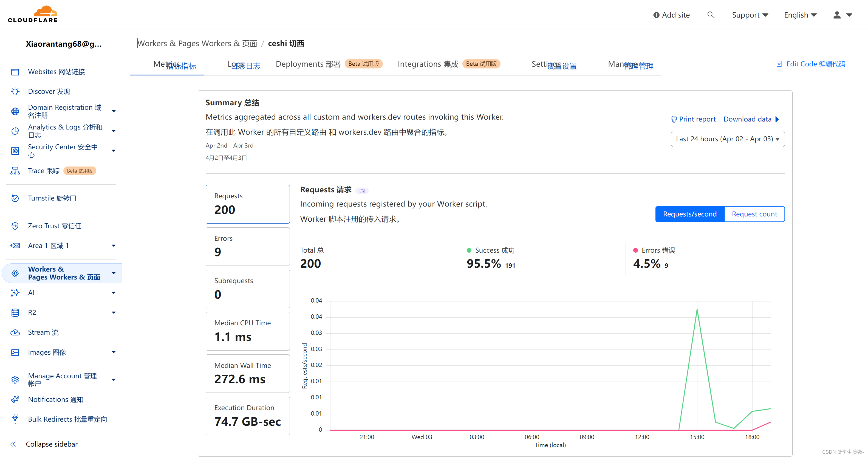The width and height of the screenshot is (868, 457).
Task: Open the Manage tab
Action: 630,65
